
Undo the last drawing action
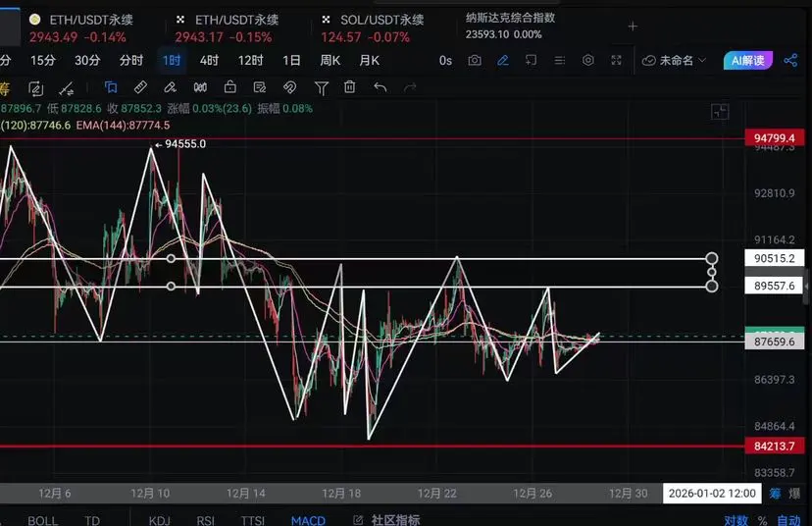pyautogui.click(x=381, y=87)
